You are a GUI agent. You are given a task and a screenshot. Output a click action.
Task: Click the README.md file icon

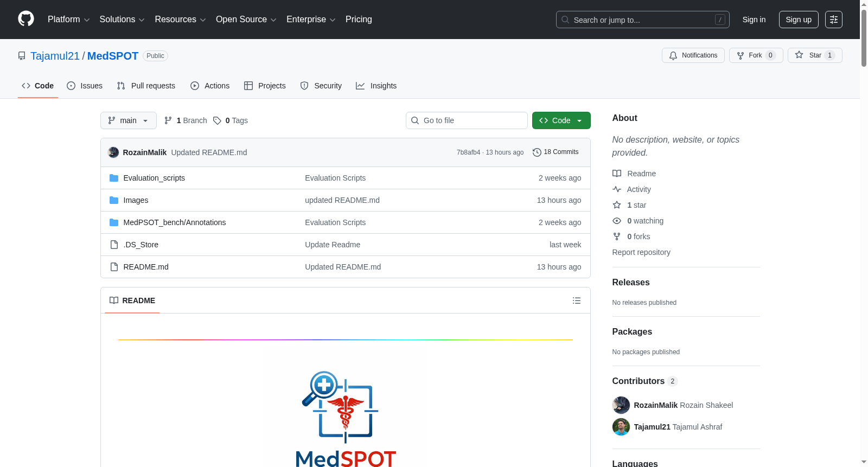(x=114, y=267)
